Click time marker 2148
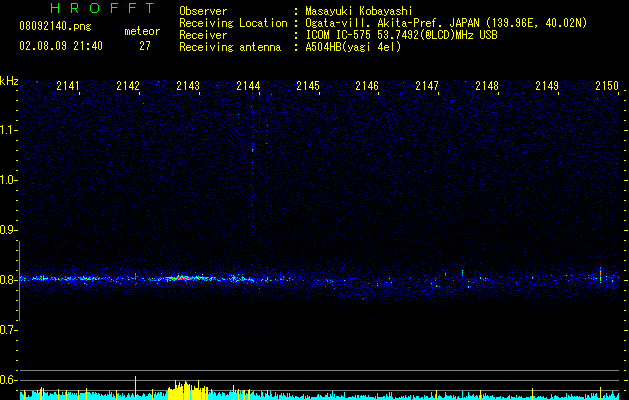The height and width of the screenshot is (400, 629). [487, 86]
